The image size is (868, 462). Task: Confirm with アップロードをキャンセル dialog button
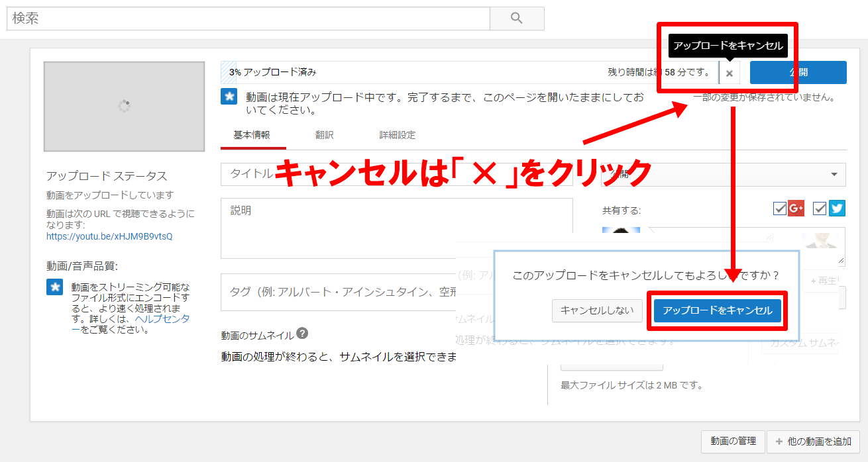click(718, 310)
